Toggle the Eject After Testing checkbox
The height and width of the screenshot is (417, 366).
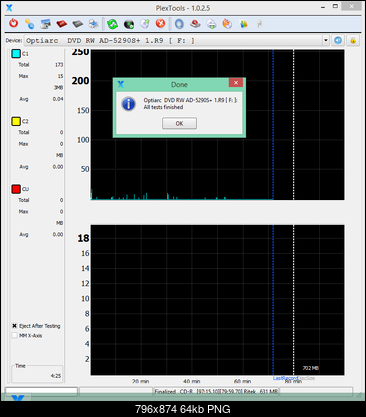(14, 326)
